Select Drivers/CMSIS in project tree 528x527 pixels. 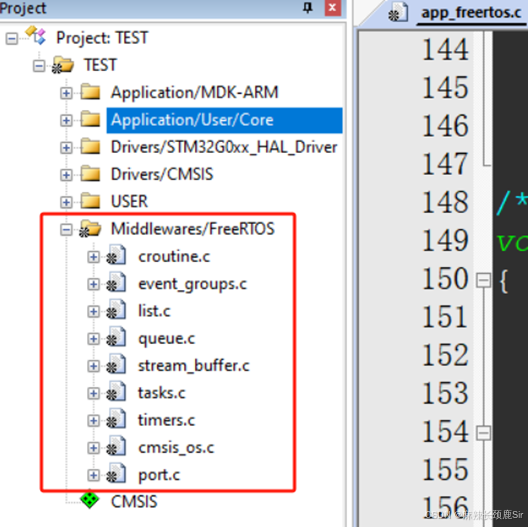[x=162, y=175]
